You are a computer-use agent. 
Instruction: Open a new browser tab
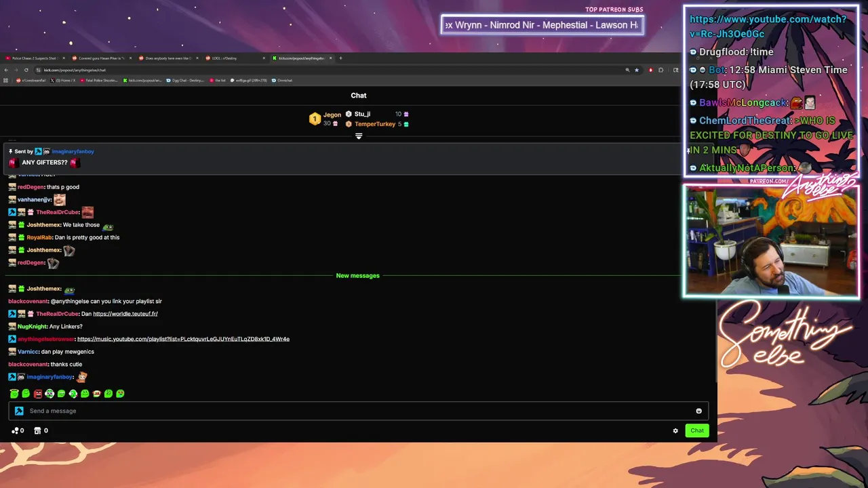[340, 58]
